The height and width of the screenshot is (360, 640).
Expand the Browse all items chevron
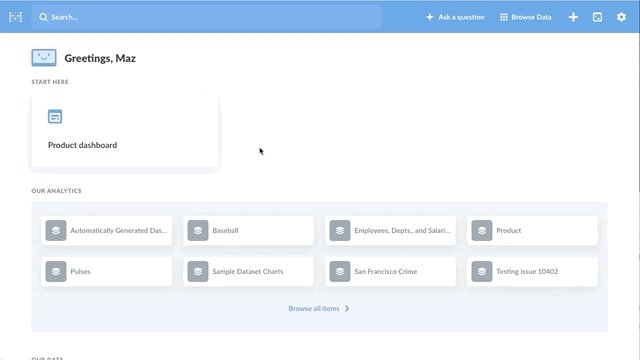point(347,309)
